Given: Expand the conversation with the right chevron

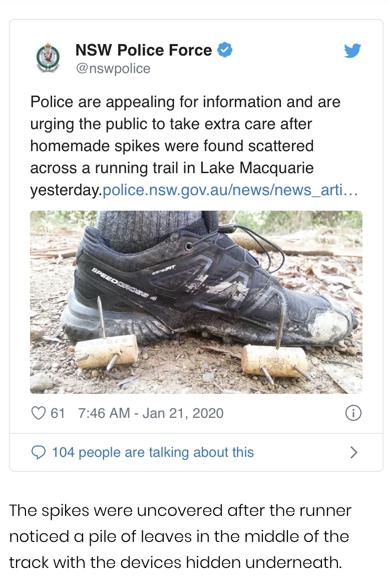Looking at the screenshot, I should click(353, 452).
